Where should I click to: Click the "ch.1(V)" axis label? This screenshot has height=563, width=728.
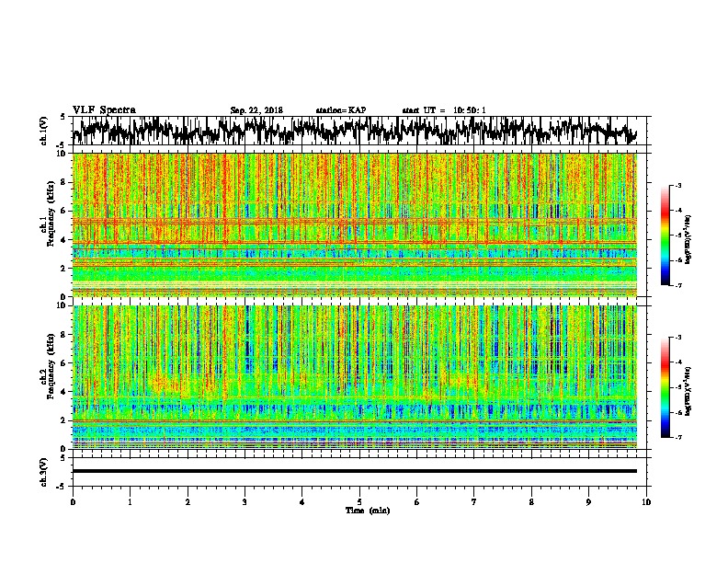point(43,131)
